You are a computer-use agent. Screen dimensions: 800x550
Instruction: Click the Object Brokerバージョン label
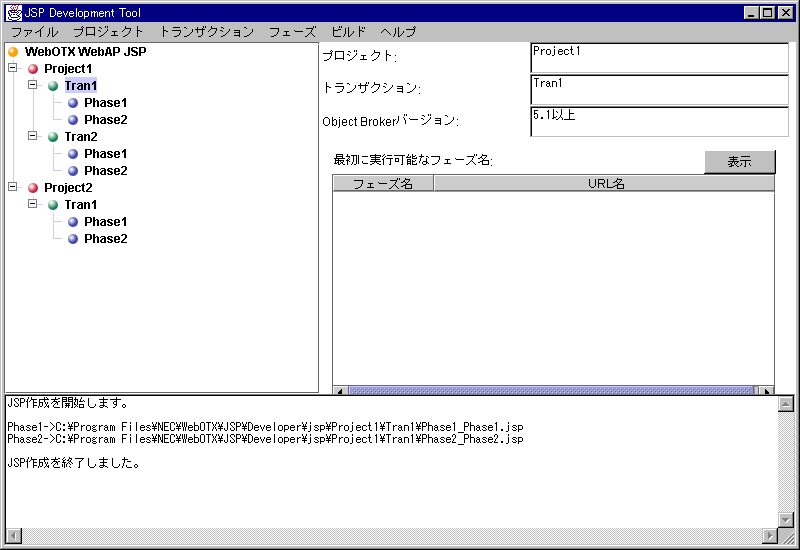[390, 121]
